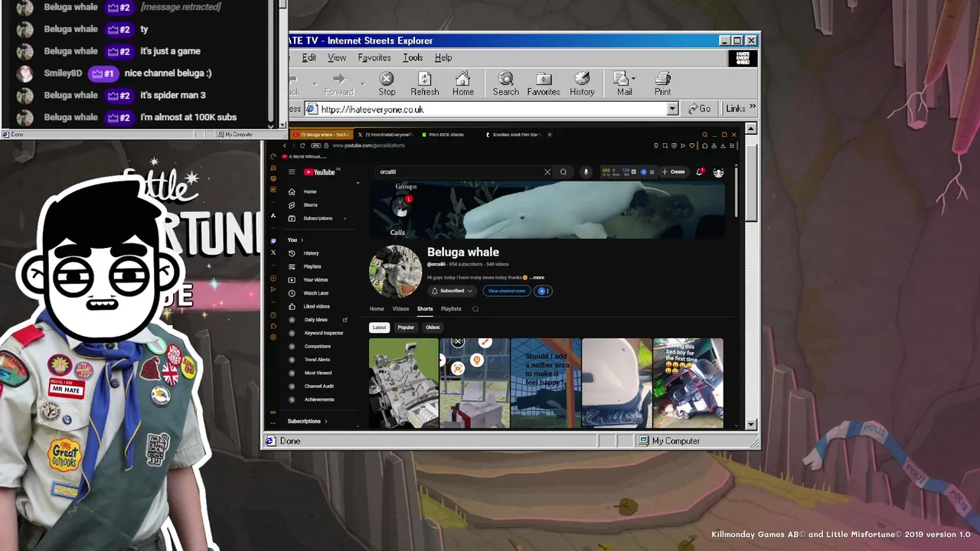Open Liked videos in the YouTube sidebar
This screenshot has width=980, height=551.
tap(316, 306)
